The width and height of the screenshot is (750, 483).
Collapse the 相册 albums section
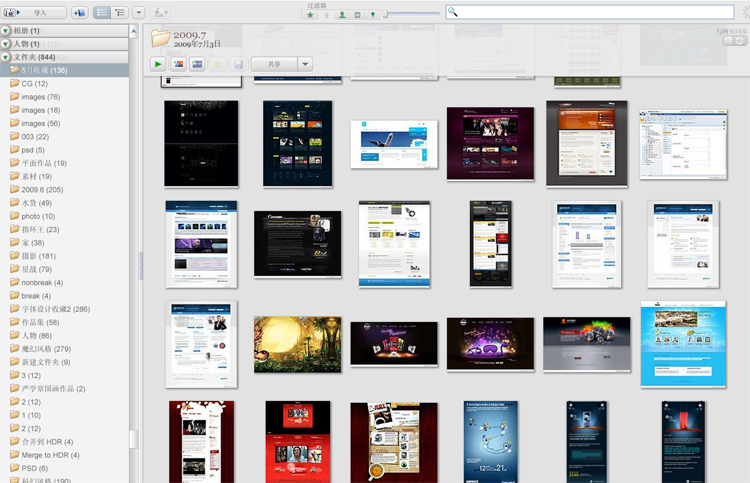click(x=6, y=31)
